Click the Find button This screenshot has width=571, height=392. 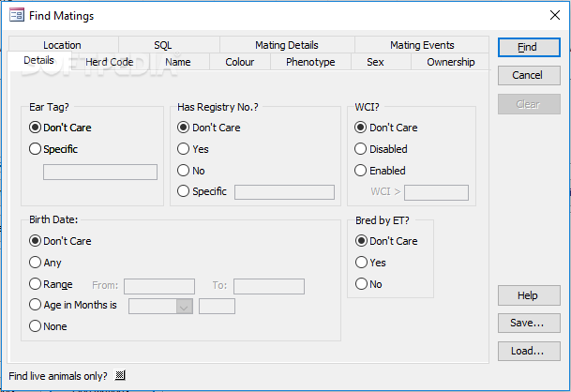529,48
